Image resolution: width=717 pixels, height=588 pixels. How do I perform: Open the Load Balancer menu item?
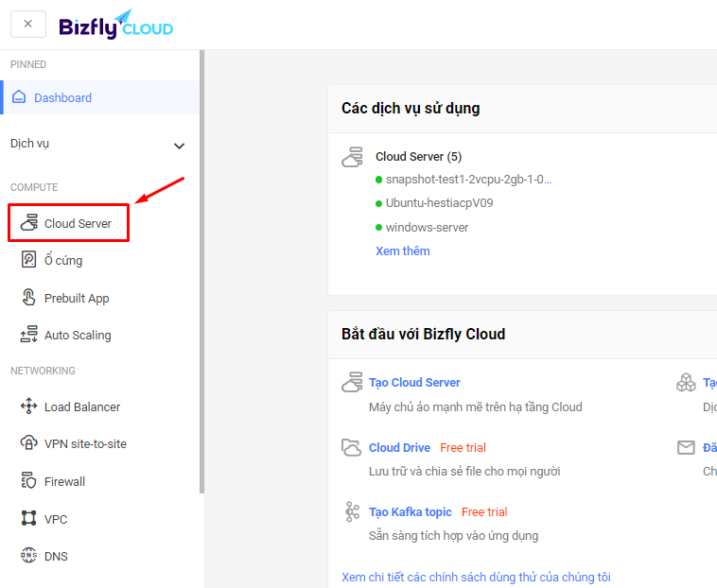coord(82,406)
